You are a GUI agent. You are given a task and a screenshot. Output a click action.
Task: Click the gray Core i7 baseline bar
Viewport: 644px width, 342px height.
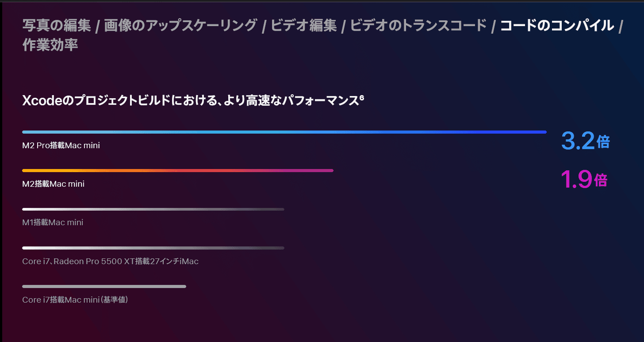coord(104,286)
